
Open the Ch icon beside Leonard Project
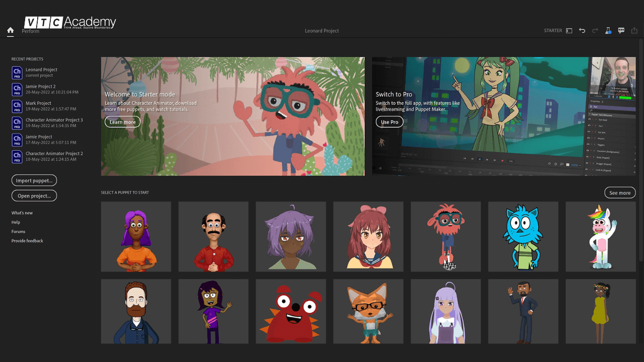[x=17, y=72]
